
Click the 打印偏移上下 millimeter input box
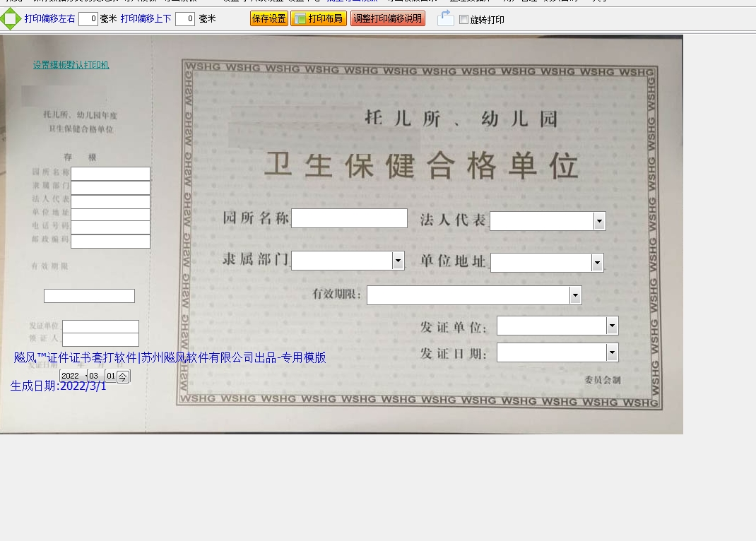(184, 19)
